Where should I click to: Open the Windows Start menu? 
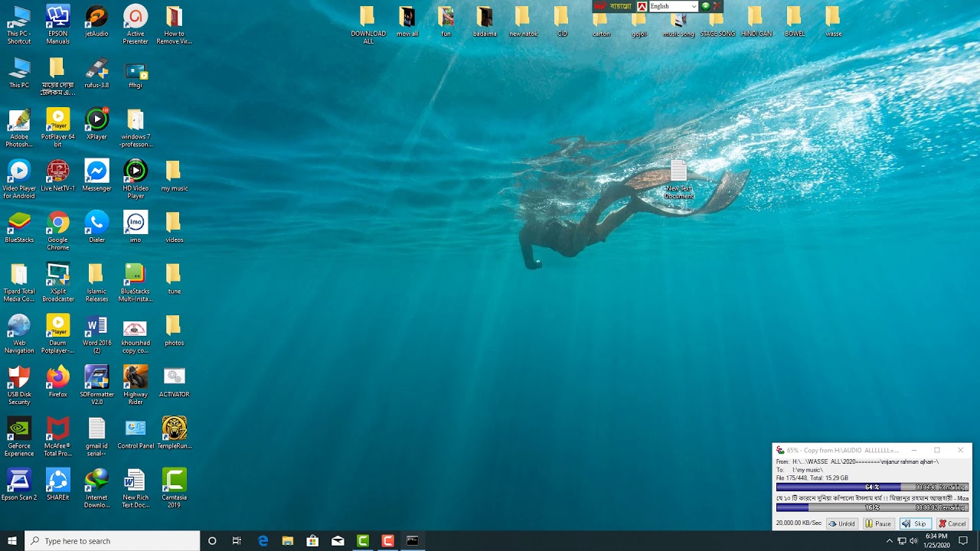(x=12, y=541)
